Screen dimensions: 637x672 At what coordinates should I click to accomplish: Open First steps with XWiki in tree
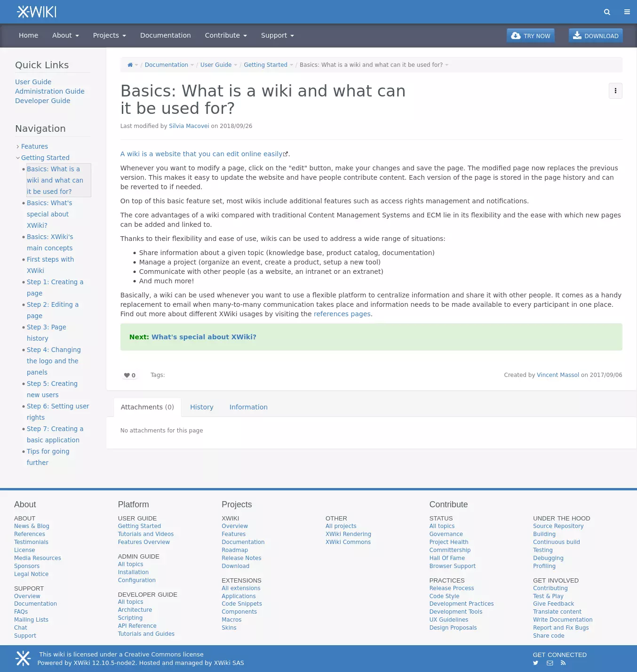pyautogui.click(x=50, y=265)
